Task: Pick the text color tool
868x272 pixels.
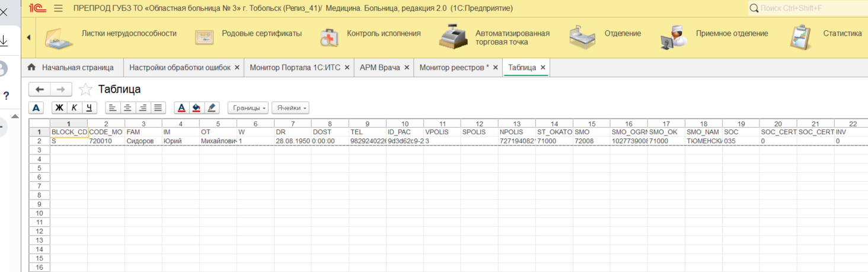Action: pyautogui.click(x=181, y=107)
